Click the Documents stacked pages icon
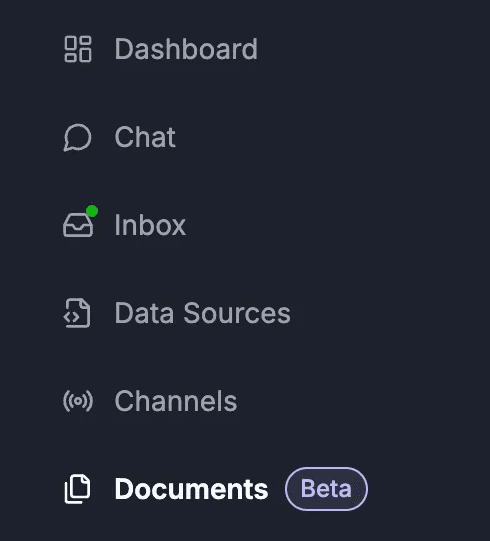This screenshot has width=490, height=541. pos(78,489)
